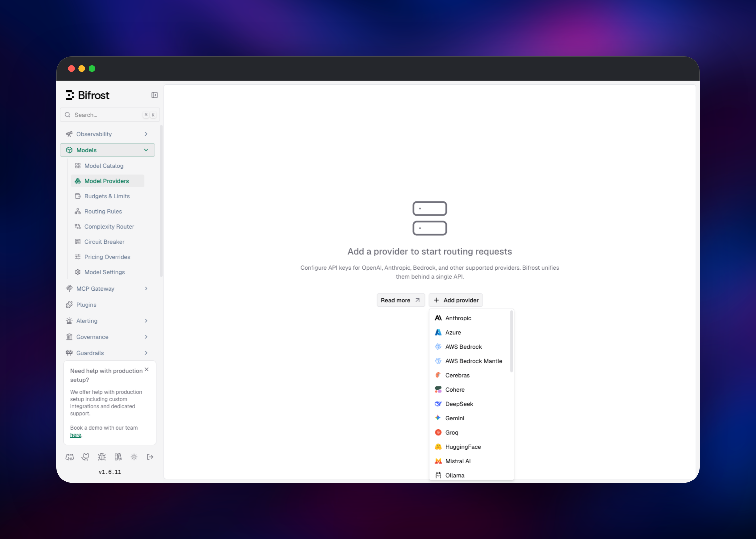
Task: Expand the Alerting section chevron
Action: click(x=146, y=321)
